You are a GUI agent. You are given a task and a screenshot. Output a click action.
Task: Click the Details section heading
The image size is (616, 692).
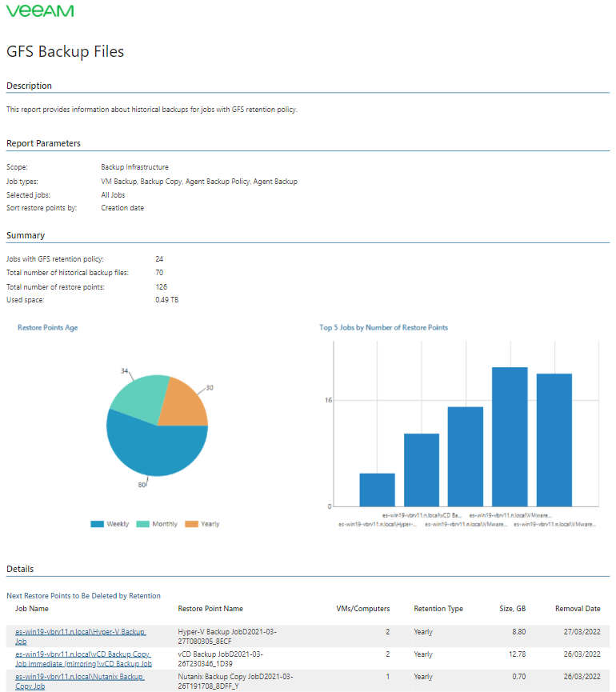pyautogui.click(x=20, y=569)
